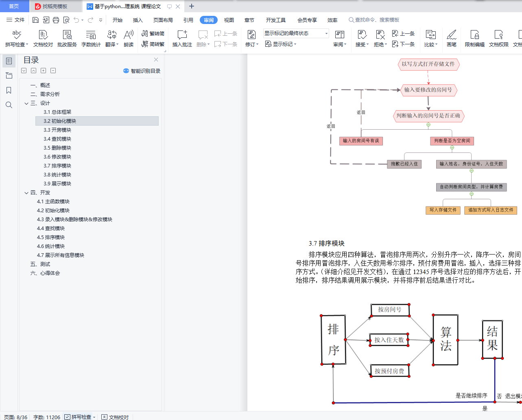Click the minus box icon under 目录

[53, 71]
